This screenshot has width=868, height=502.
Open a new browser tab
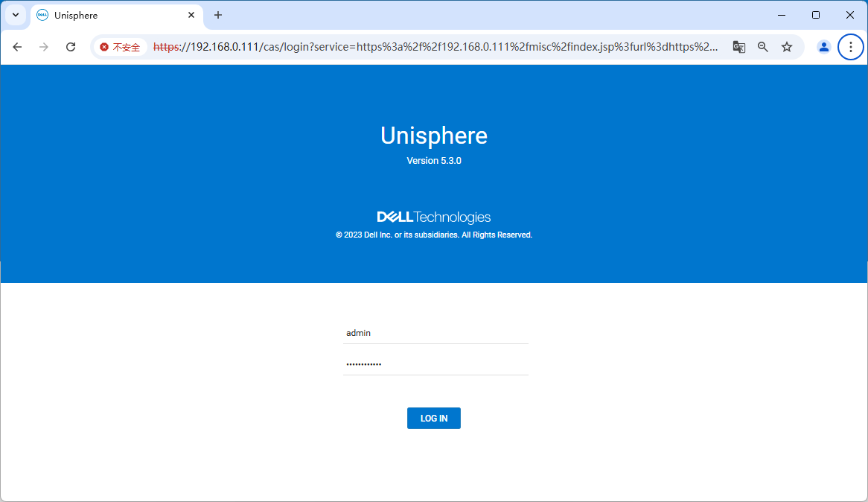218,15
